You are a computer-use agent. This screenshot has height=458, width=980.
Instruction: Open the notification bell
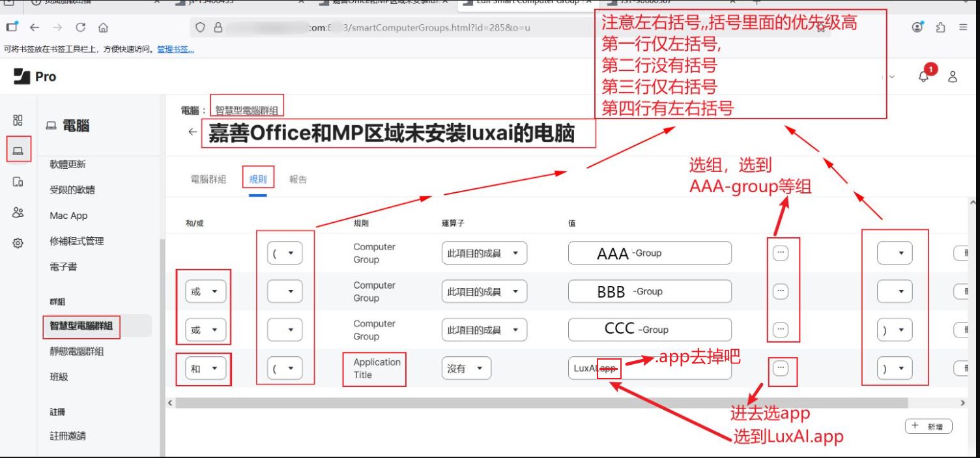point(923,76)
